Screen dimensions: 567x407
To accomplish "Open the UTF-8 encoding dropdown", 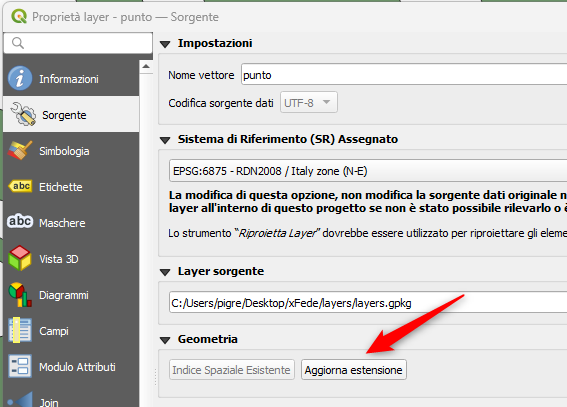I will click(309, 103).
